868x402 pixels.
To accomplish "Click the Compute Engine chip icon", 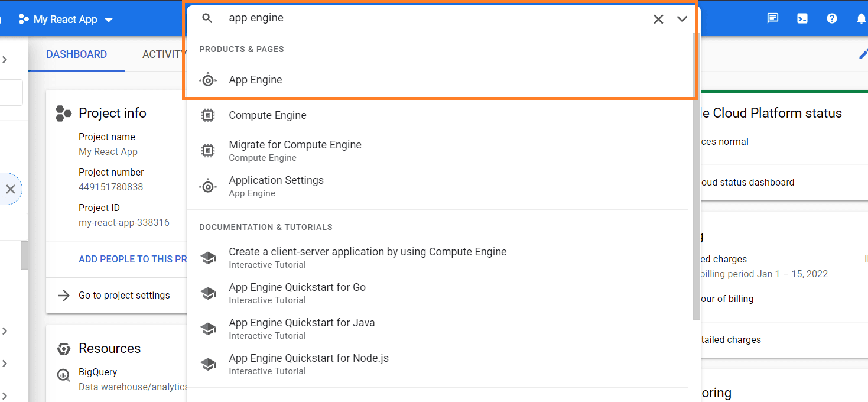I will tap(207, 115).
